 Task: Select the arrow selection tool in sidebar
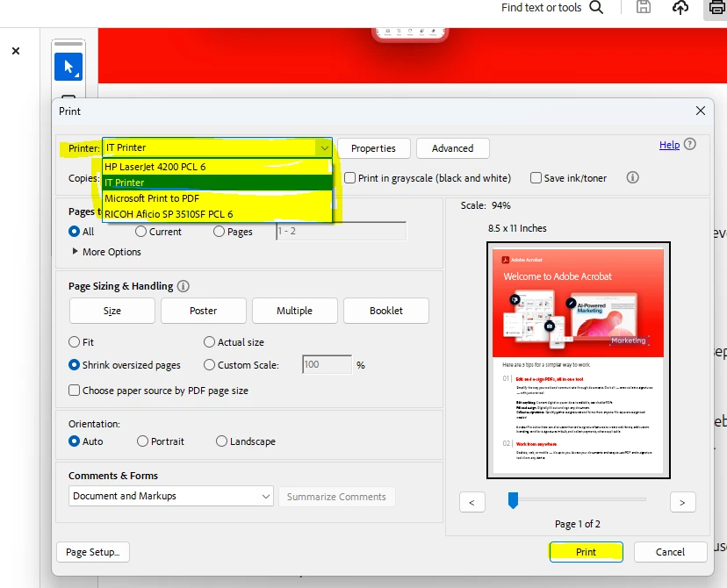pyautogui.click(x=68, y=67)
